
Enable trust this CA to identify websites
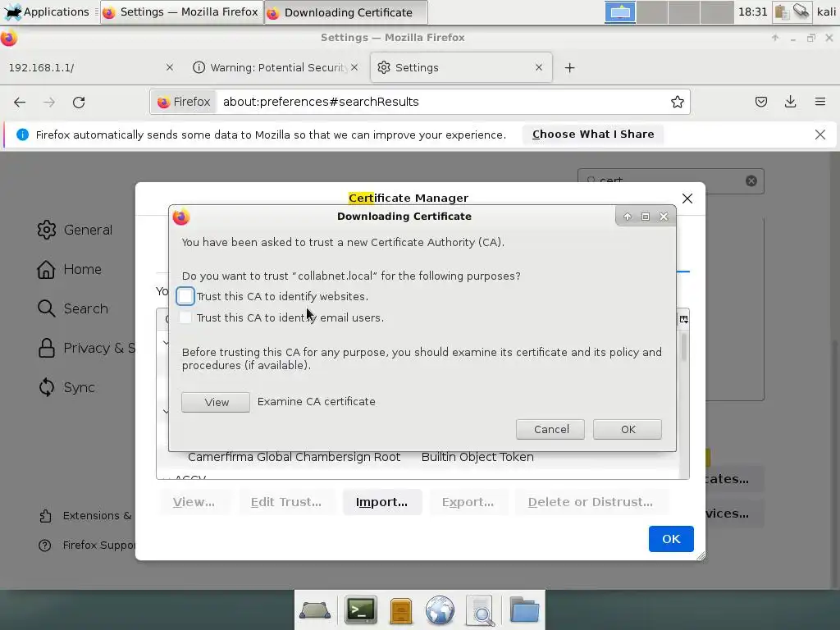[185, 296]
